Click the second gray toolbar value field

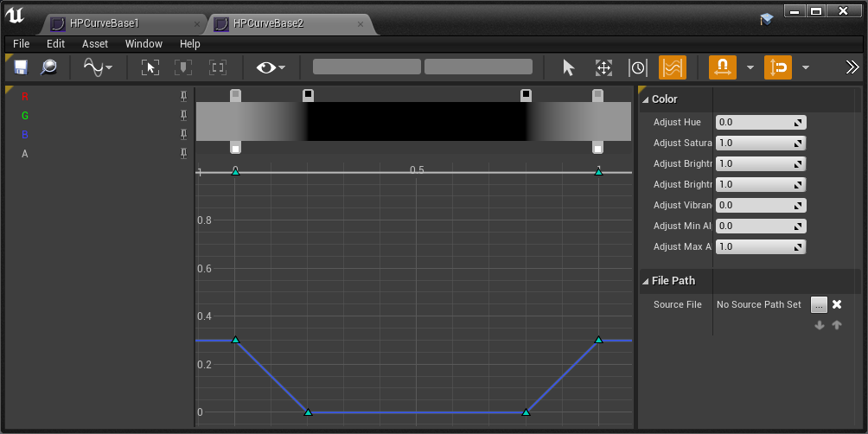pos(478,67)
